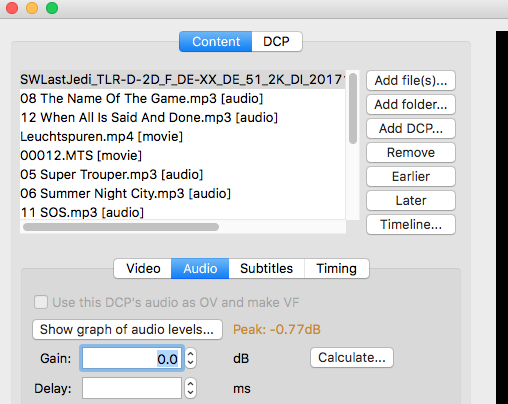Open the Video settings tab
The width and height of the screenshot is (508, 404).
click(x=143, y=268)
